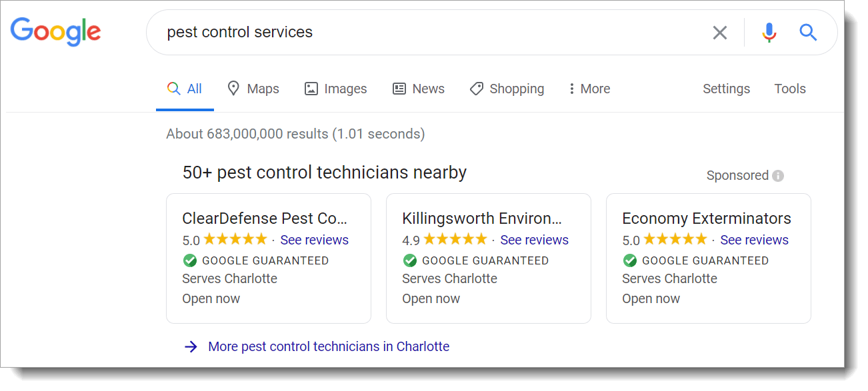This screenshot has width=868, height=391.
Task: See reviews for ClearDefense Pest Control
Action: 314,240
